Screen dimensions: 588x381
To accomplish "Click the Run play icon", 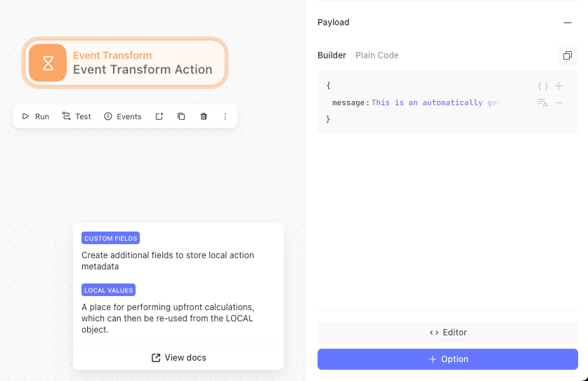I will click(x=25, y=116).
